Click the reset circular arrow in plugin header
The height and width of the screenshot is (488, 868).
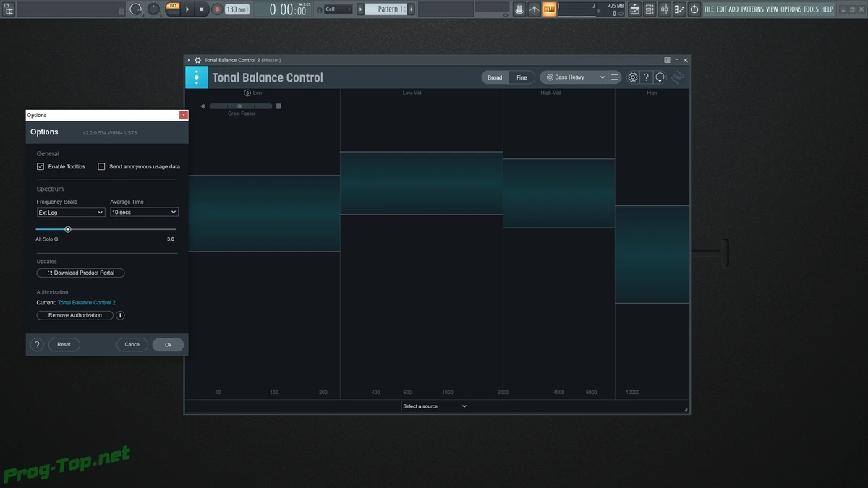[660, 77]
